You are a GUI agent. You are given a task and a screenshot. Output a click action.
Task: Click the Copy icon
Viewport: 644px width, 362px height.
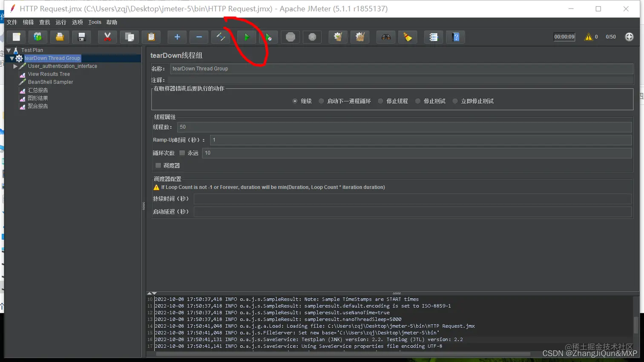pos(129,37)
